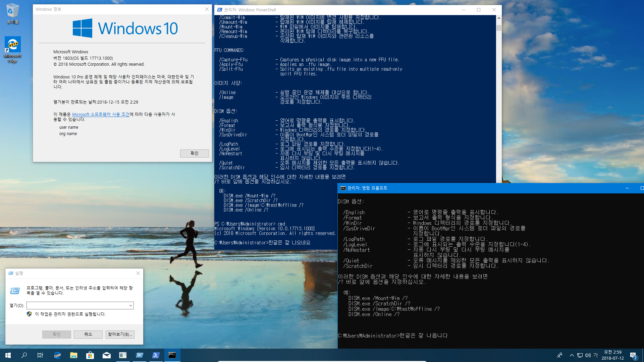Viewport: 644px width, 362px height.
Task: Switch to the Run dialog taskbar item
Action: point(139,355)
